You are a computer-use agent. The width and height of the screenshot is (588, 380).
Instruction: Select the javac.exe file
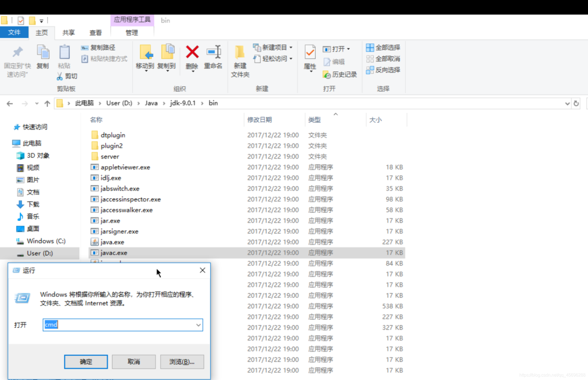[247, 253]
